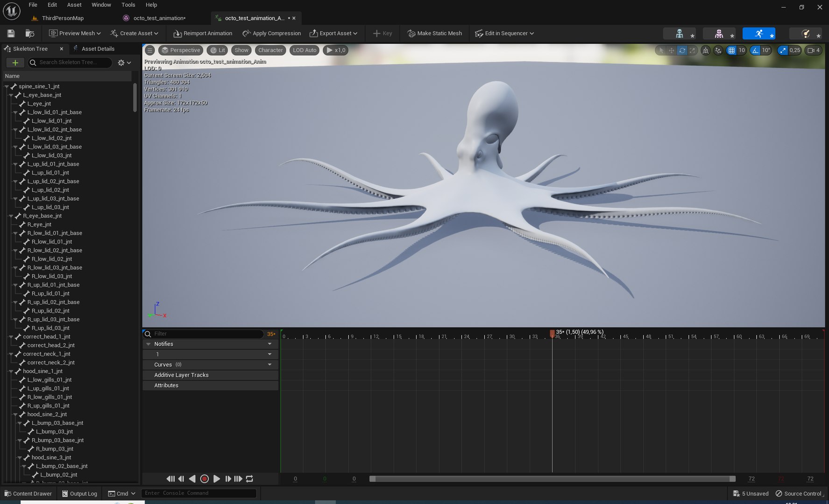Collapse spine_sine_1_jnt tree node
The width and height of the screenshot is (829, 504).
click(7, 86)
